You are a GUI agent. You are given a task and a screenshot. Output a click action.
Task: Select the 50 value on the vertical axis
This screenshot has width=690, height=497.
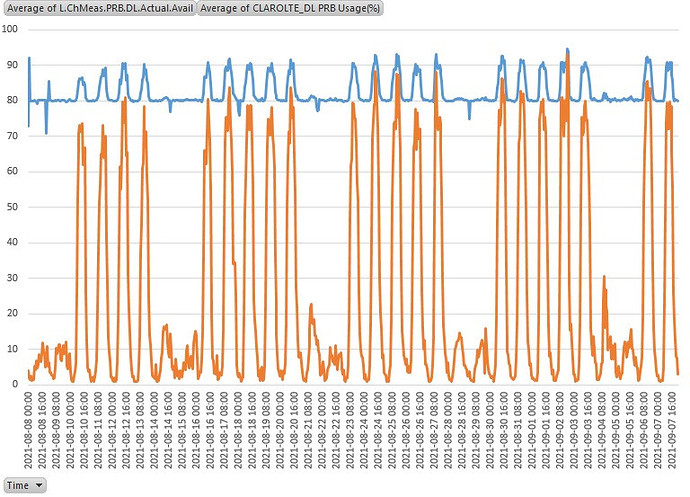point(12,207)
